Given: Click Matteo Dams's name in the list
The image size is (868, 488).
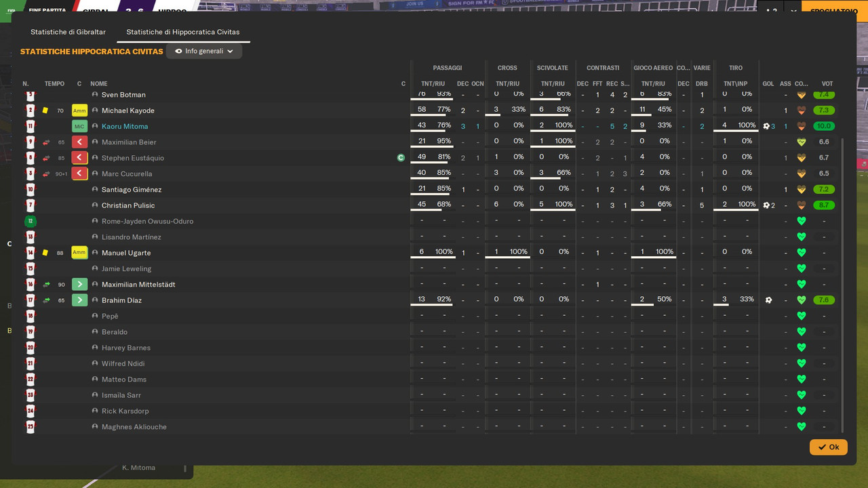Looking at the screenshot, I should click(124, 380).
